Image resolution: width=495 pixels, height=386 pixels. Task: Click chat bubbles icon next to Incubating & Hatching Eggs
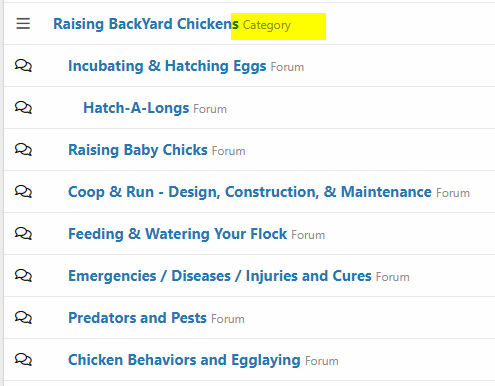point(23,65)
